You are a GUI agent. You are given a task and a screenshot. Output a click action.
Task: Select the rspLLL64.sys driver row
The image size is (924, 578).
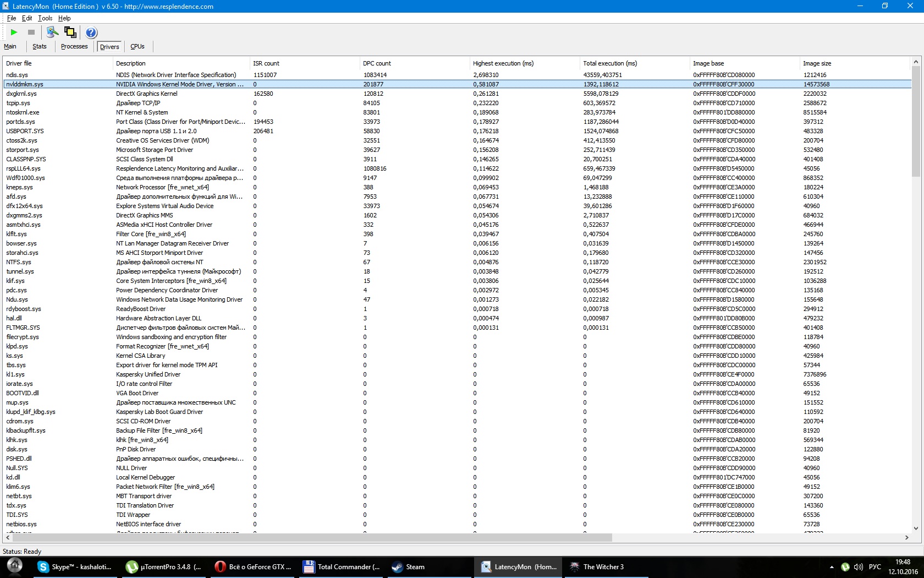(457, 168)
